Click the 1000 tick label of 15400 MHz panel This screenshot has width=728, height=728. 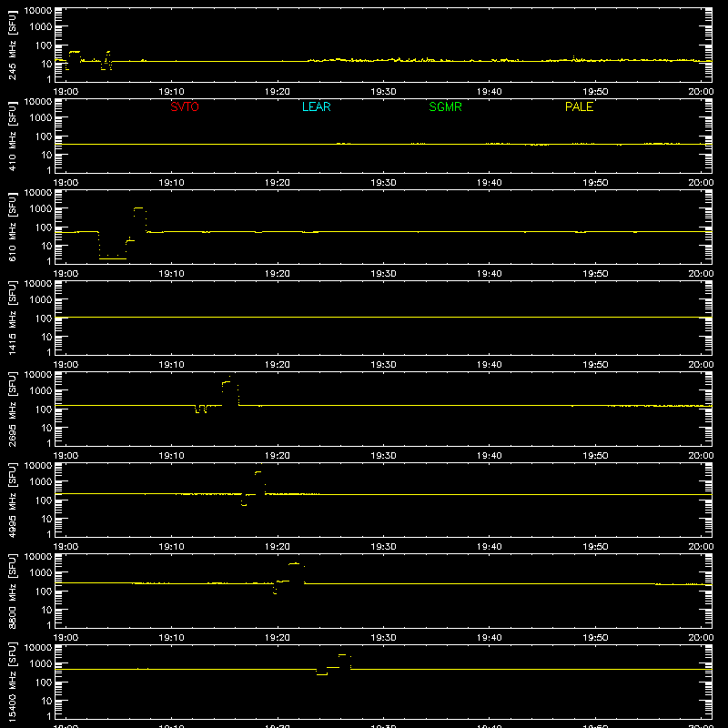pyautogui.click(x=41, y=664)
